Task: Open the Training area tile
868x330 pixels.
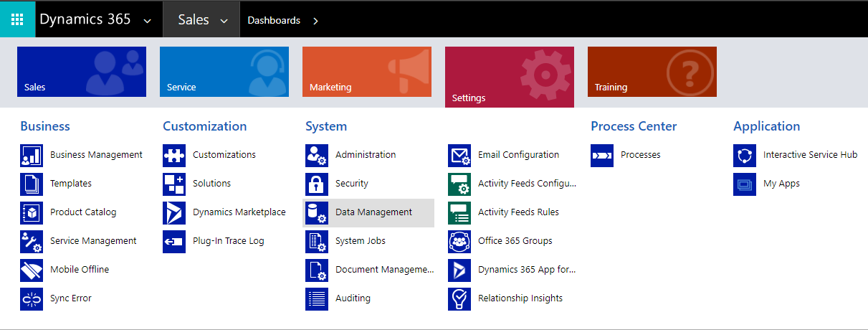Action: click(652, 72)
